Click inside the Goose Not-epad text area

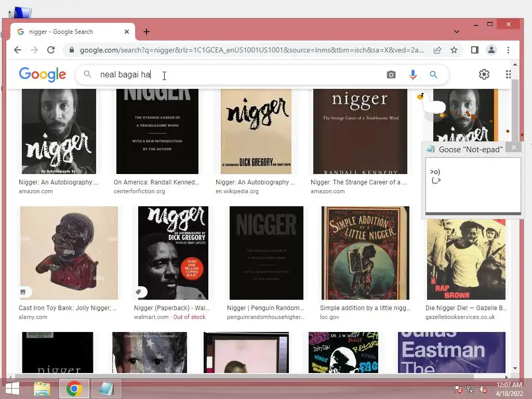point(473,185)
